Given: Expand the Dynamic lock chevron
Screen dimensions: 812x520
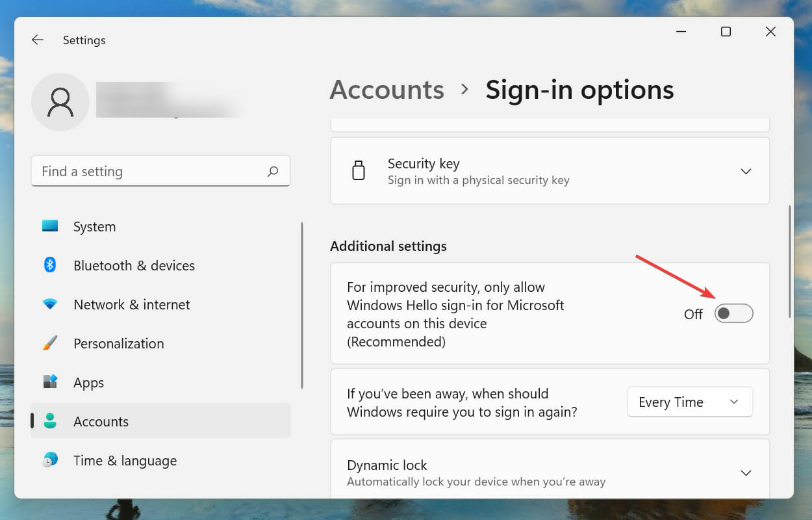Looking at the screenshot, I should 746,473.
